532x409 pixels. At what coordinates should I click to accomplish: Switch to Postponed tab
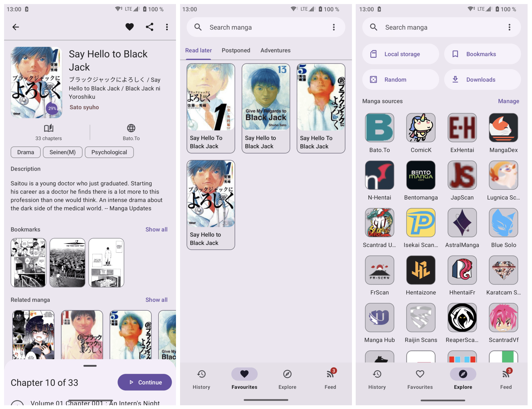(236, 50)
